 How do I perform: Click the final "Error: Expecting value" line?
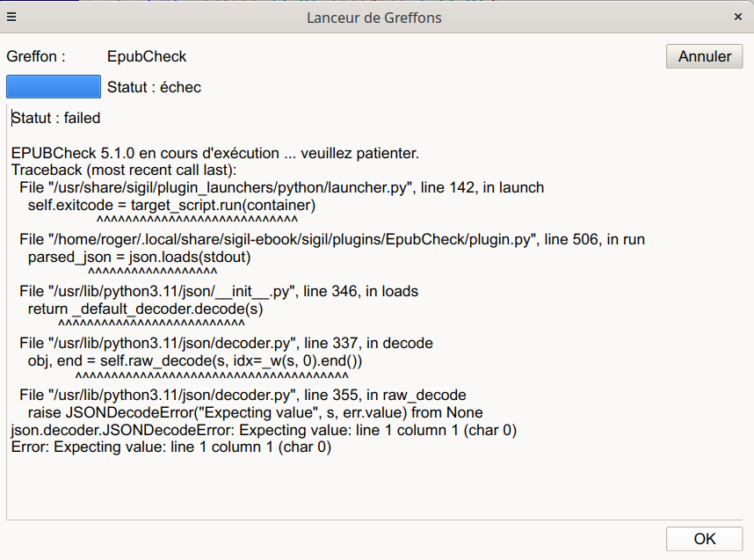170,447
